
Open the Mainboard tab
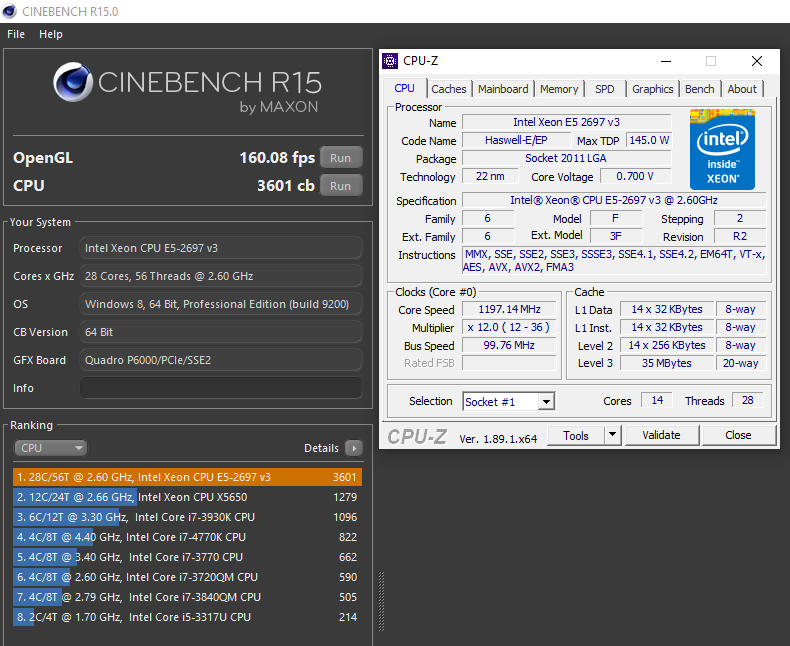pyautogui.click(x=503, y=89)
